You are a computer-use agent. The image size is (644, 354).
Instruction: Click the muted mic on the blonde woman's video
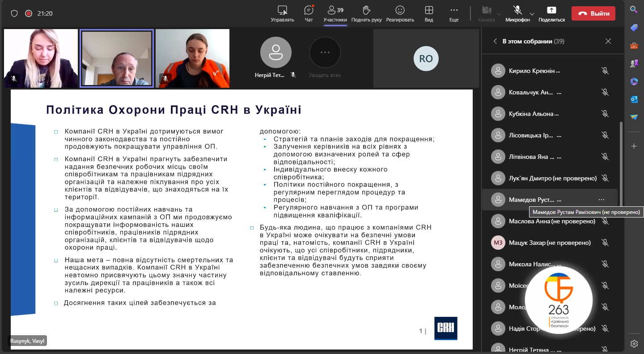pyautogui.click(x=14, y=78)
